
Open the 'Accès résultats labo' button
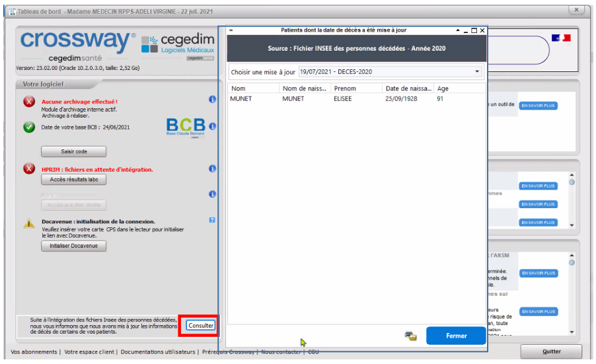[73, 180]
